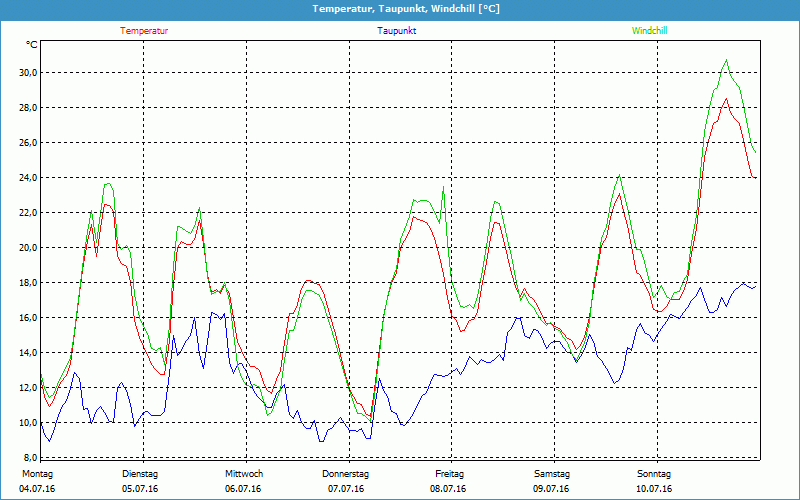Click the chart title Temperatur, Taupunkt, Windchill

coord(406,9)
